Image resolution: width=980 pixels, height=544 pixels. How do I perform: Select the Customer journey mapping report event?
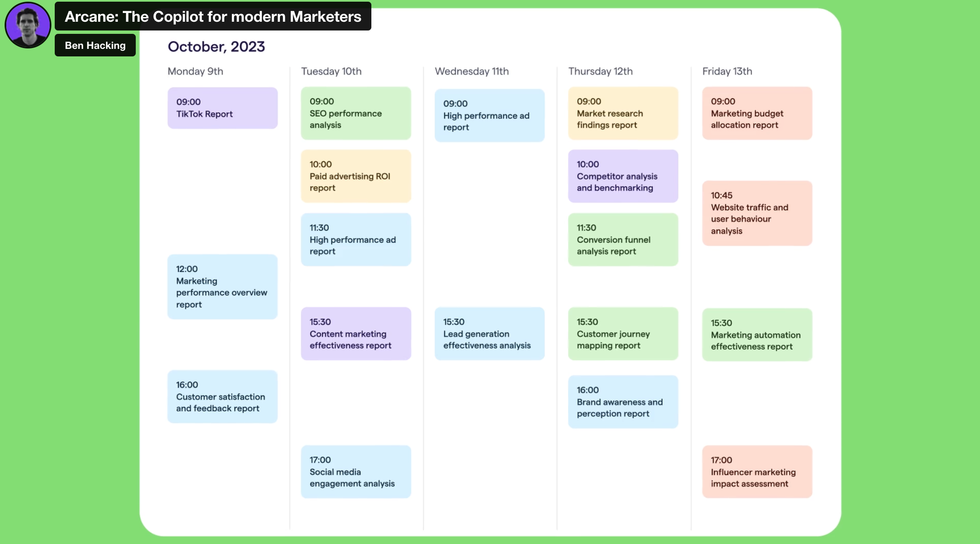point(623,333)
